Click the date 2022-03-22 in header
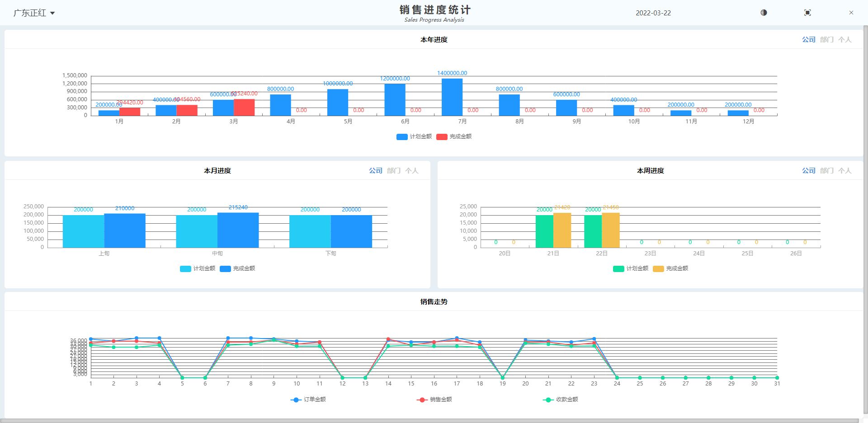This screenshot has height=423, width=868. pos(653,13)
